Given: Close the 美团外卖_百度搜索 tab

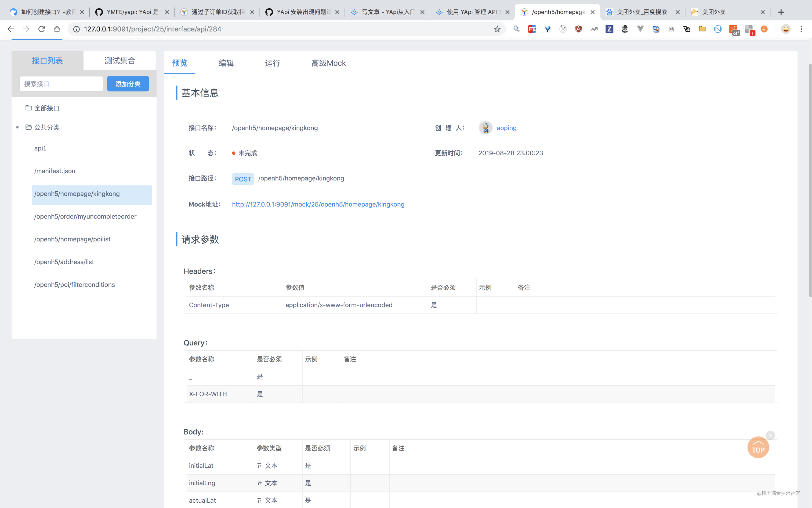Looking at the screenshot, I should click(x=677, y=12).
